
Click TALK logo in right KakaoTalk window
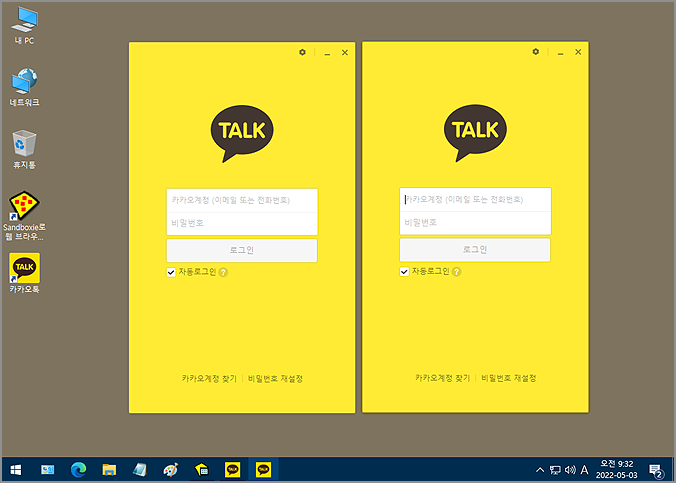click(475, 132)
